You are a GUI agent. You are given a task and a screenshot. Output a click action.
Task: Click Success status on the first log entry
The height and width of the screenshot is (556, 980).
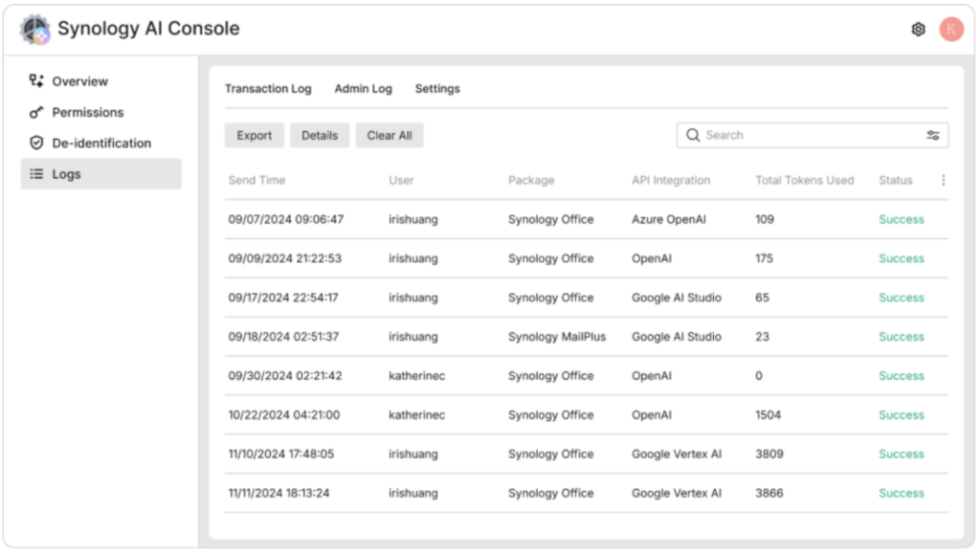pos(901,219)
